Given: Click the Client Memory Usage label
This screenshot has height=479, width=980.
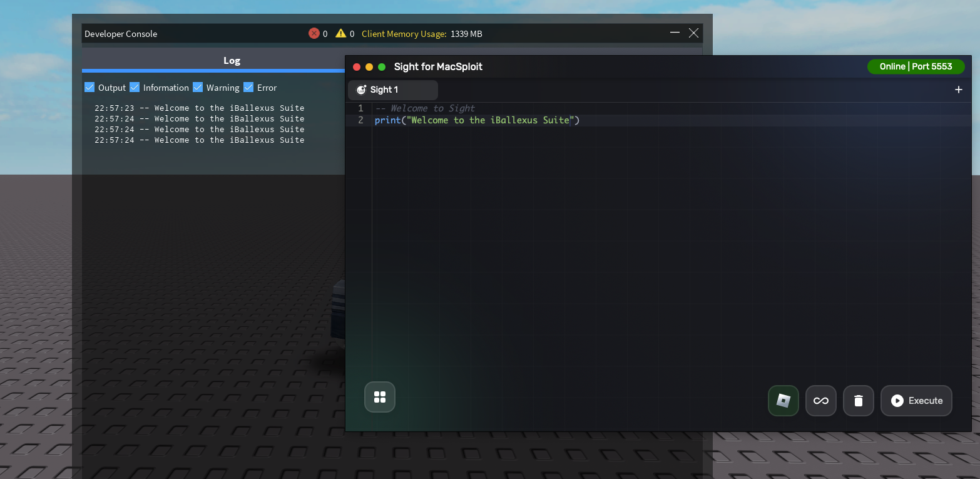Looking at the screenshot, I should click(404, 34).
